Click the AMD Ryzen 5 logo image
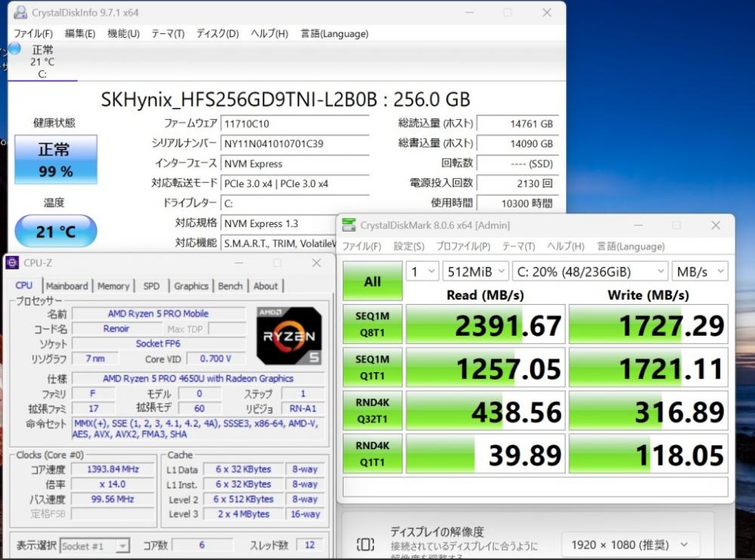The width and height of the screenshot is (755, 560). [x=289, y=336]
